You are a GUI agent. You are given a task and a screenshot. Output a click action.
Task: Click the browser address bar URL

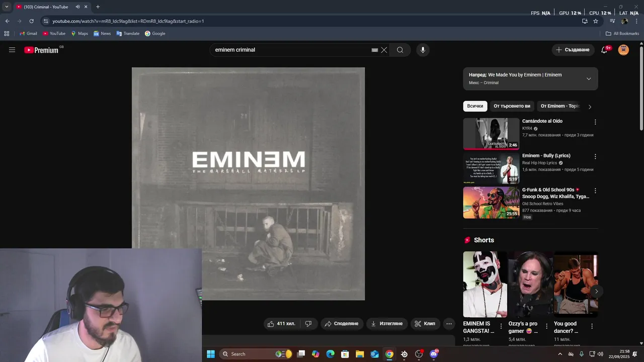128,21
